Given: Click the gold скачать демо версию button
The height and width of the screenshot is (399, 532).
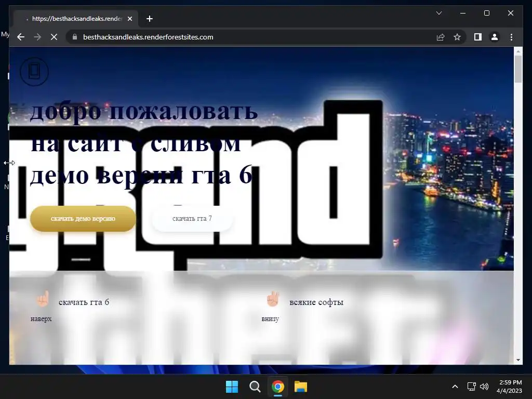Looking at the screenshot, I should tap(83, 219).
